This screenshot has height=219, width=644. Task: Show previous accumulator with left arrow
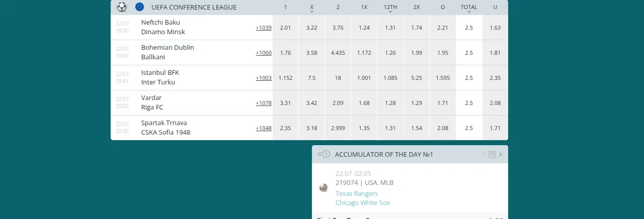coord(484,154)
